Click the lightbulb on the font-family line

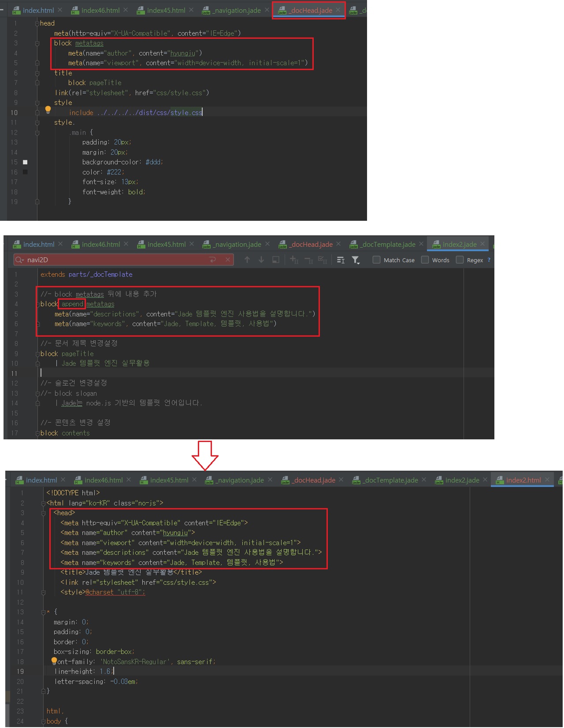(x=54, y=661)
